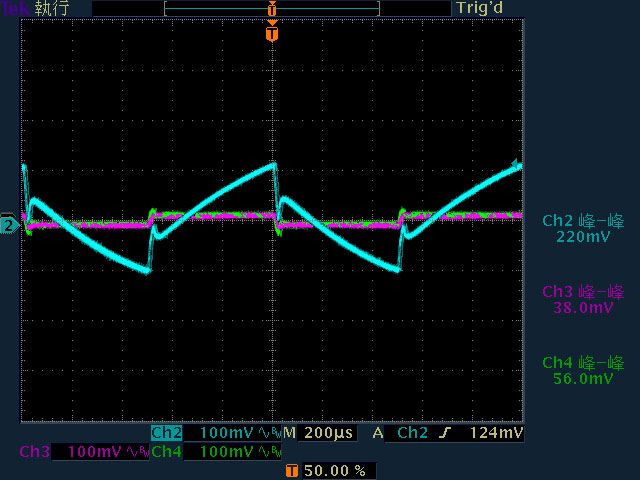This screenshot has height=480, width=640.
Task: Click the record view bar at the top
Action: tap(272, 8)
